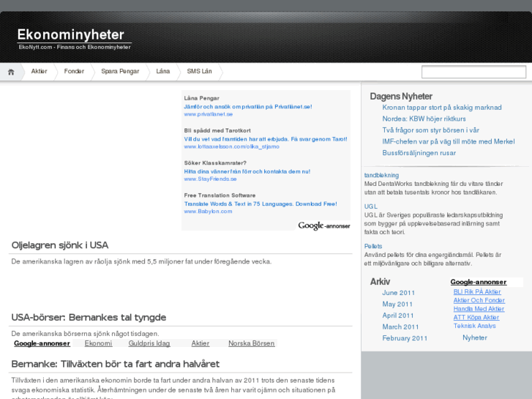Go to Spara Pengar section
The width and height of the screenshot is (532, 399).
120,71
